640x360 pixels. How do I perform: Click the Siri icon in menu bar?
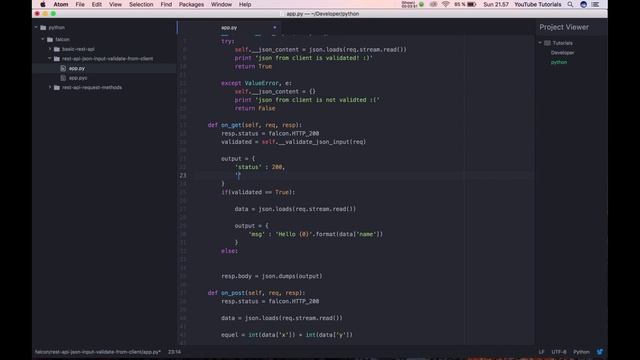[583, 4]
